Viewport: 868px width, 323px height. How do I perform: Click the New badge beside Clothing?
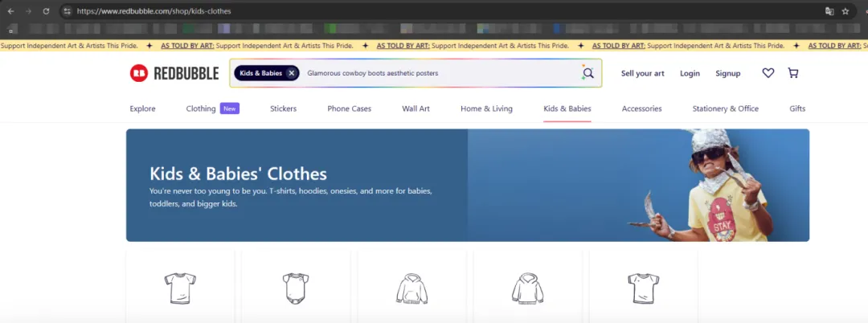click(x=230, y=108)
